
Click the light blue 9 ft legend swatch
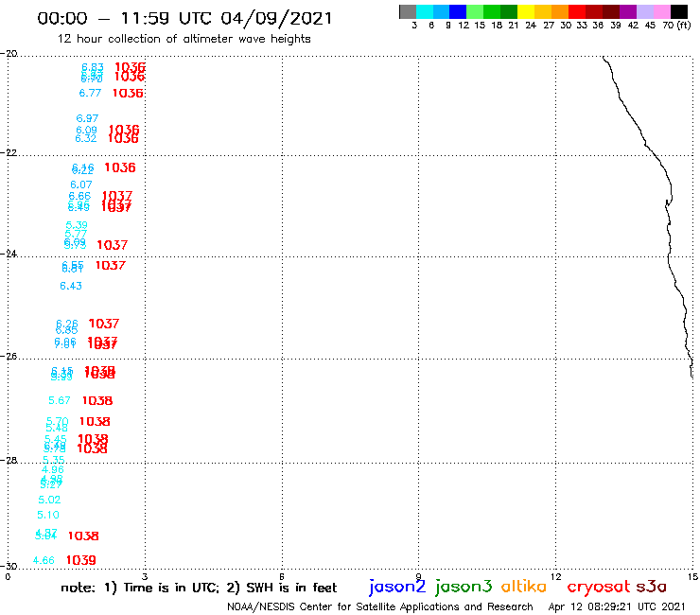(441, 12)
